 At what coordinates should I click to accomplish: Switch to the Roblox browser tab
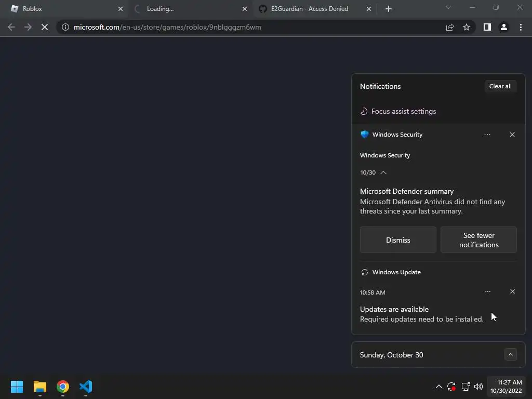[64, 9]
